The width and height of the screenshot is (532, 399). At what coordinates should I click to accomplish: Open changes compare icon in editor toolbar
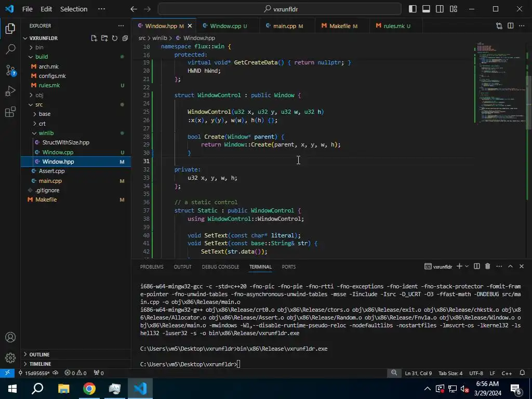coord(499,26)
